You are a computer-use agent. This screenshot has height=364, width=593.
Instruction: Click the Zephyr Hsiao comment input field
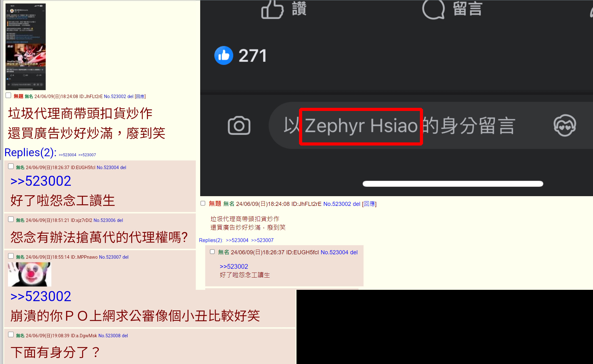coord(431,125)
